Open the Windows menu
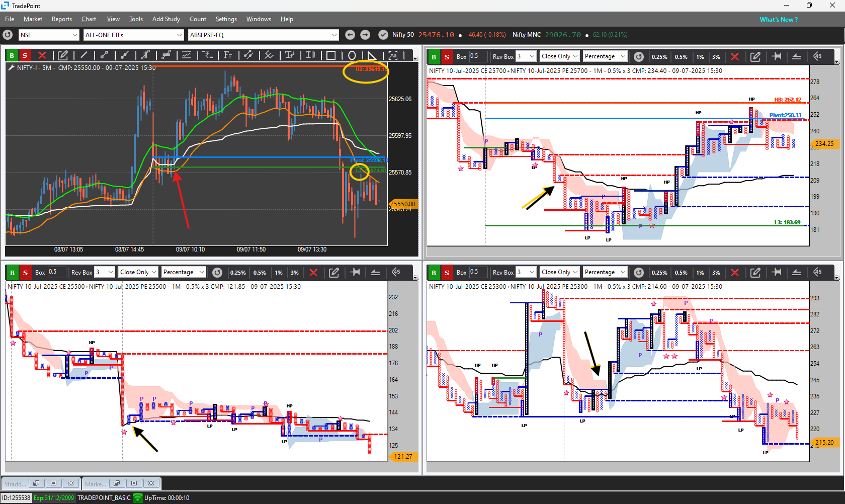The height and width of the screenshot is (504, 845). (259, 19)
